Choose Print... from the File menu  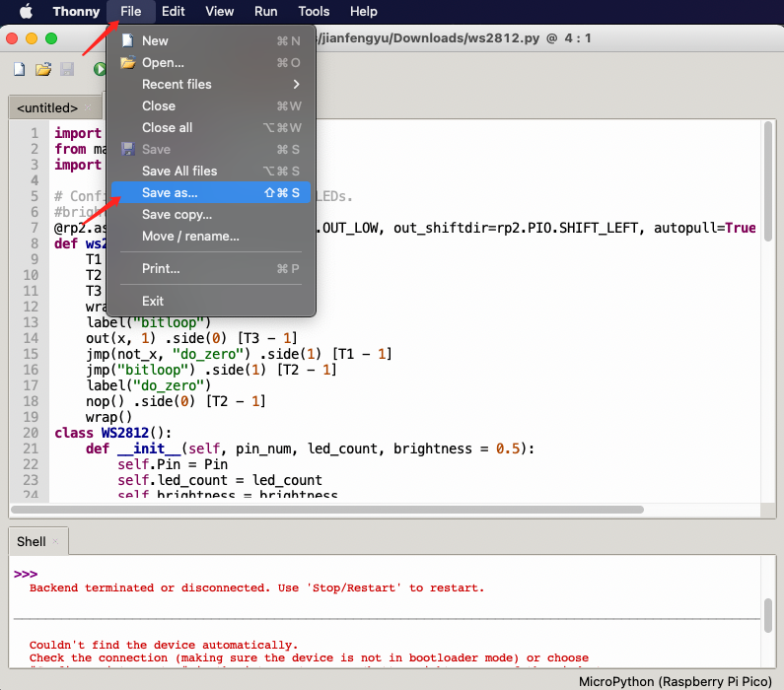pyautogui.click(x=211, y=268)
